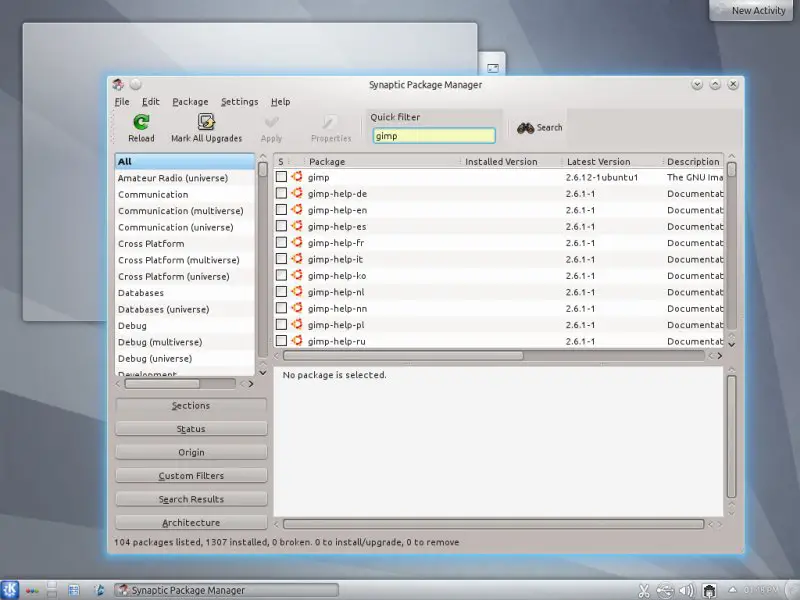This screenshot has height=600, width=800.
Task: Open Search with the binoculars icon
Action: [x=525, y=128]
